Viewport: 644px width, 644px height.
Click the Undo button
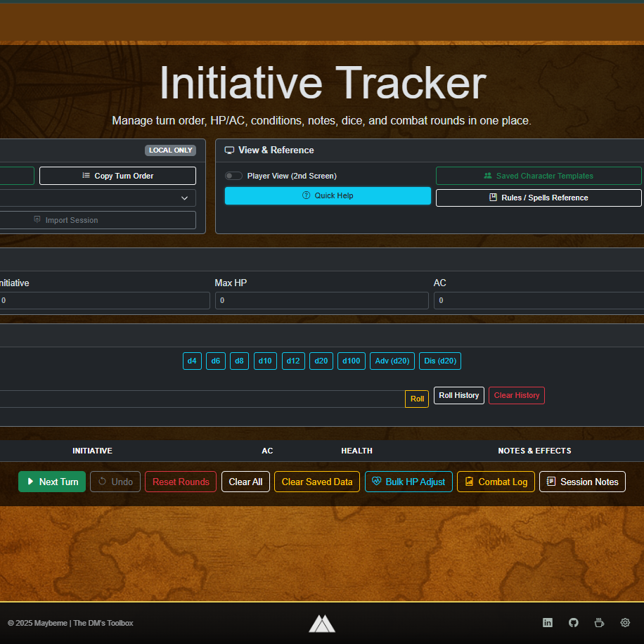click(x=115, y=482)
